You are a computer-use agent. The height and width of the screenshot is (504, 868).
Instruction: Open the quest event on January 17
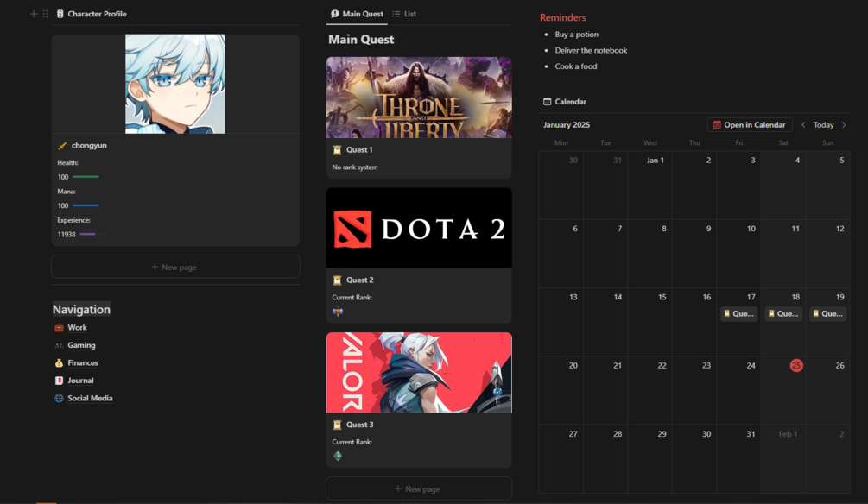click(739, 313)
